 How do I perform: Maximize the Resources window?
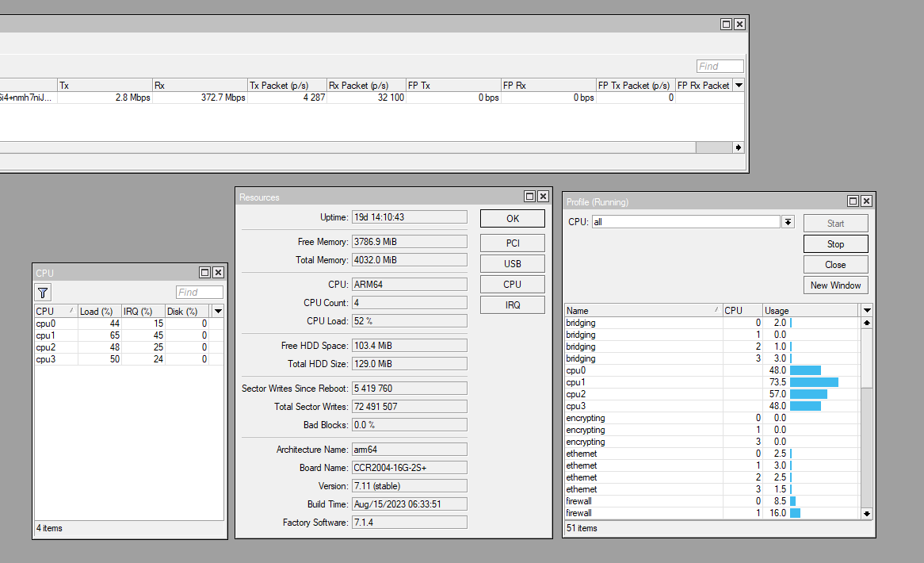coord(529,197)
